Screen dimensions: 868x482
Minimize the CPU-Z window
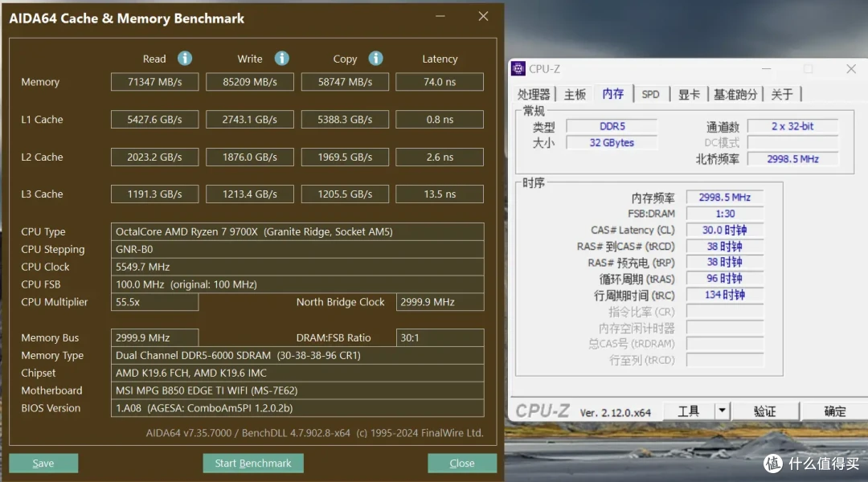[x=766, y=68]
